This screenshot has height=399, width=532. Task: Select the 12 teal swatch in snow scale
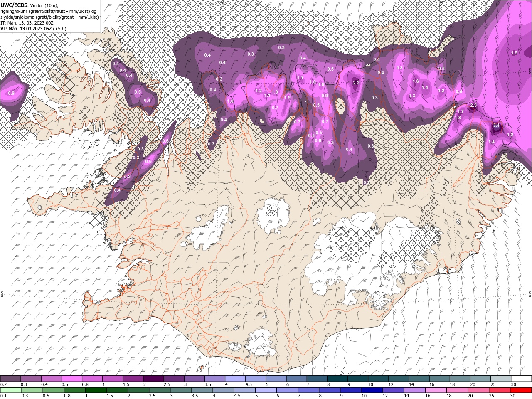coord(399,379)
